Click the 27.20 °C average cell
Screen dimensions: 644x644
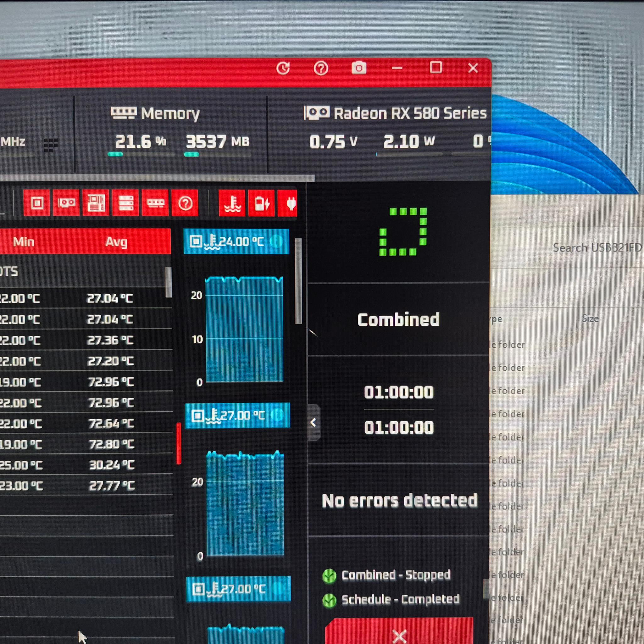click(x=111, y=361)
